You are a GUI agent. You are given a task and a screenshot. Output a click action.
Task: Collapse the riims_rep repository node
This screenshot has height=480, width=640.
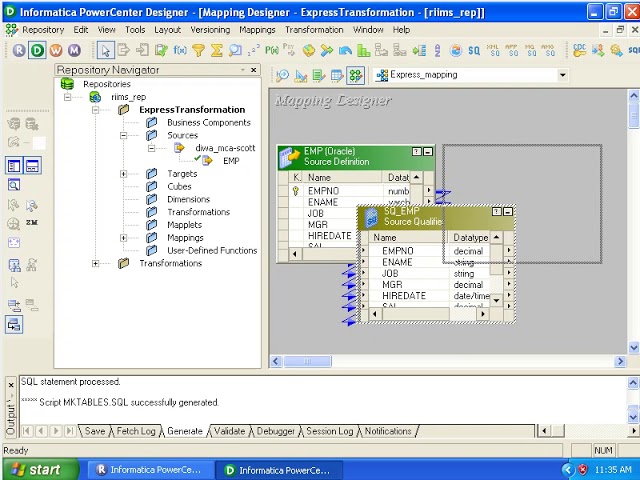pyautogui.click(x=67, y=97)
